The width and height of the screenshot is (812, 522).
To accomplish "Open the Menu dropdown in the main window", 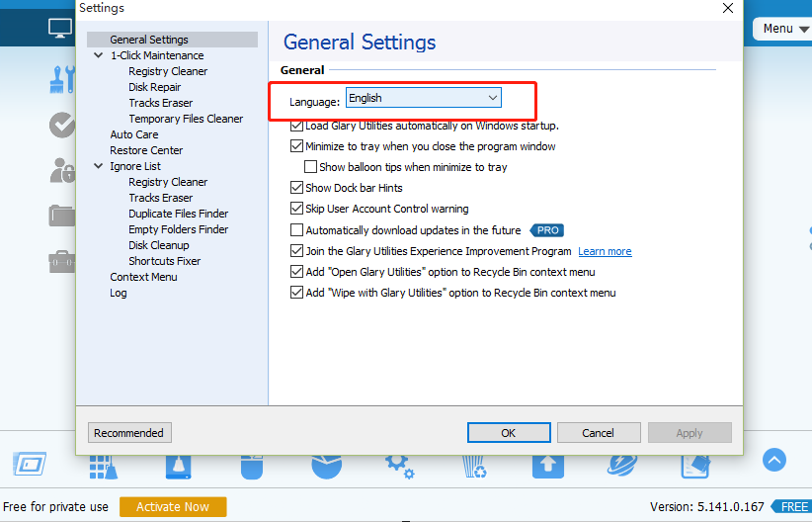I will [x=784, y=29].
